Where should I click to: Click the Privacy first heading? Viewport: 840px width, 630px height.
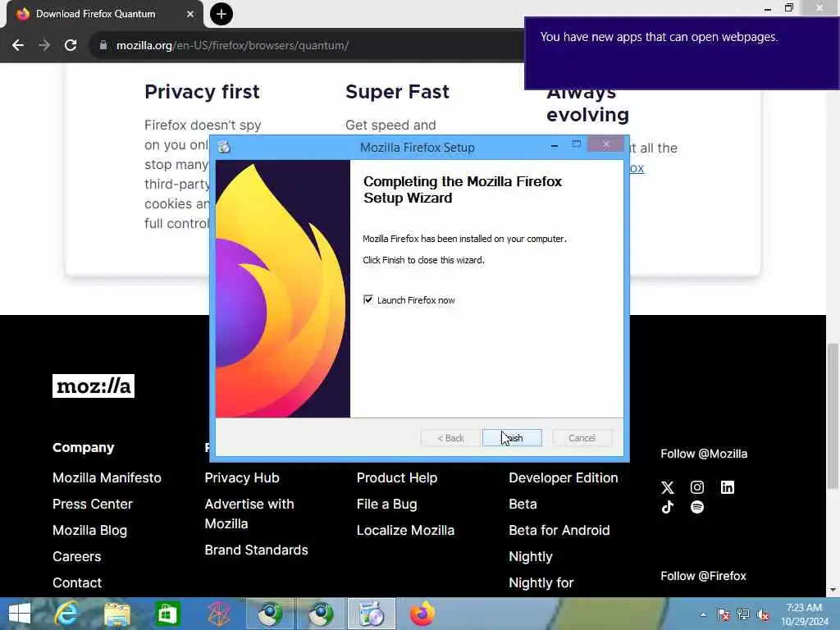[202, 92]
